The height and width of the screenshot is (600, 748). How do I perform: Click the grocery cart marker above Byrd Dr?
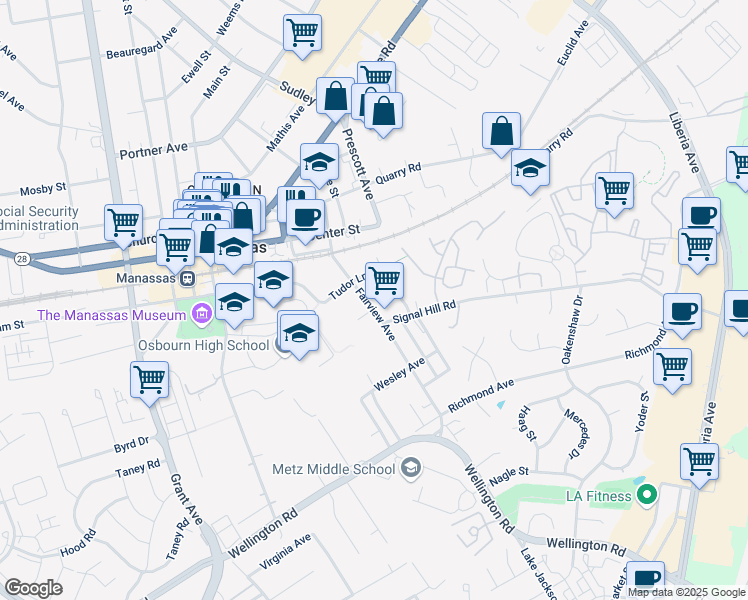(149, 380)
